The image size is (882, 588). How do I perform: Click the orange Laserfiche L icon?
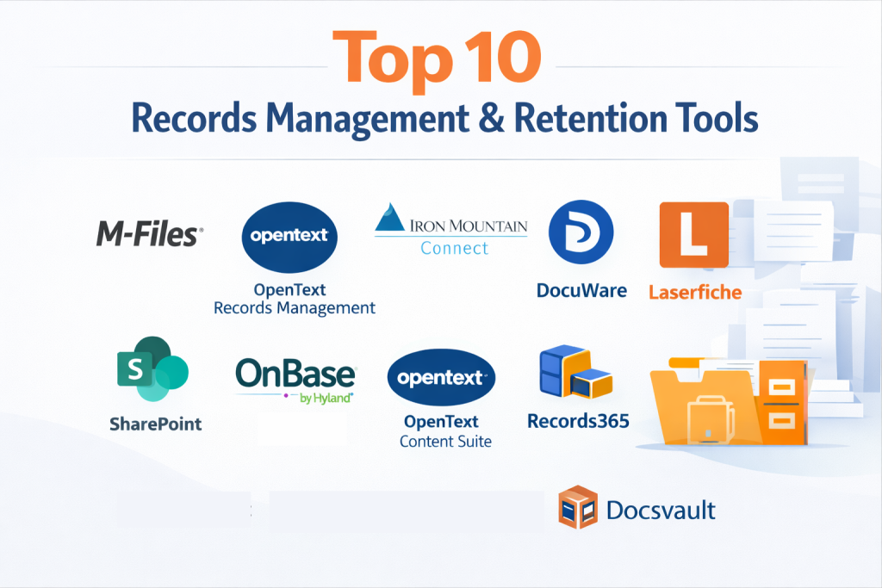(x=693, y=235)
